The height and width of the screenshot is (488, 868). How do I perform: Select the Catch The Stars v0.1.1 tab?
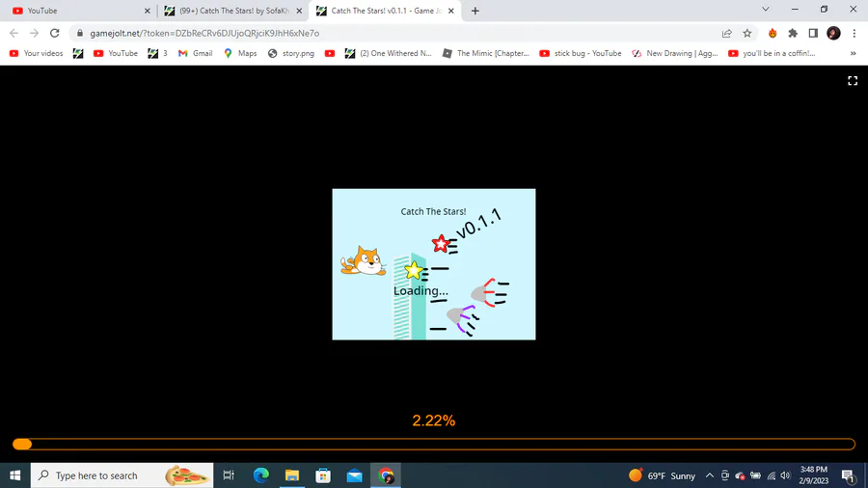(385, 11)
